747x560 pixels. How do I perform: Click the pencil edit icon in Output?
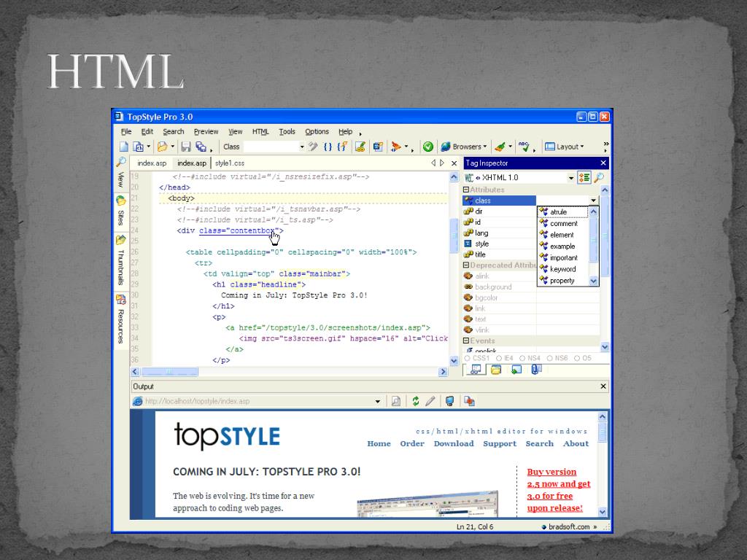(430, 401)
